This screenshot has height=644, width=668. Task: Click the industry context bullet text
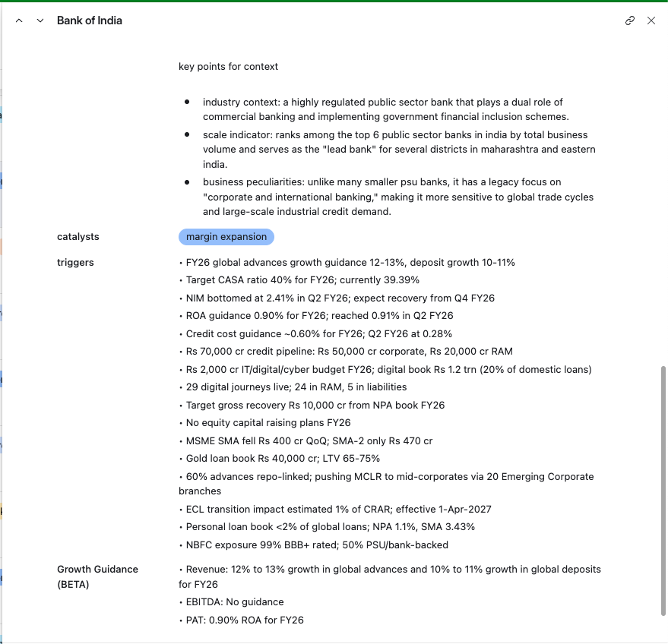385,109
